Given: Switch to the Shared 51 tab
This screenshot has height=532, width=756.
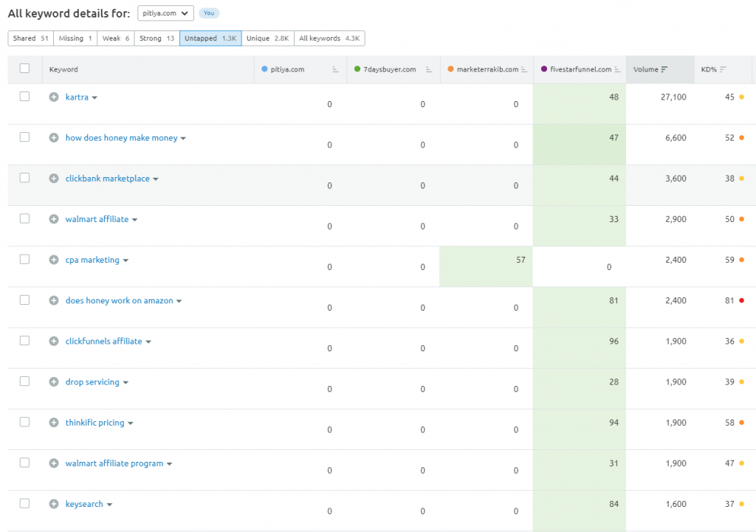Looking at the screenshot, I should pyautogui.click(x=31, y=38).
